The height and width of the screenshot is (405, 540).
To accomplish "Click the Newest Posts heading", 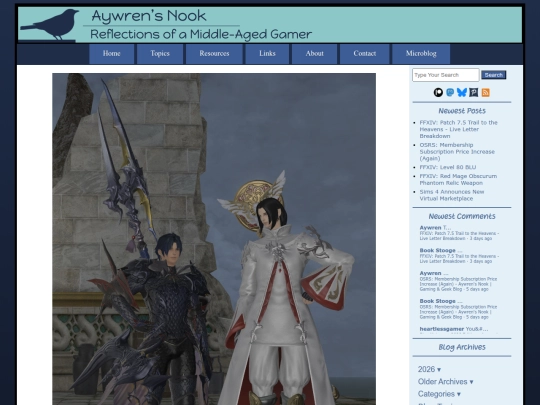I will point(462,111).
